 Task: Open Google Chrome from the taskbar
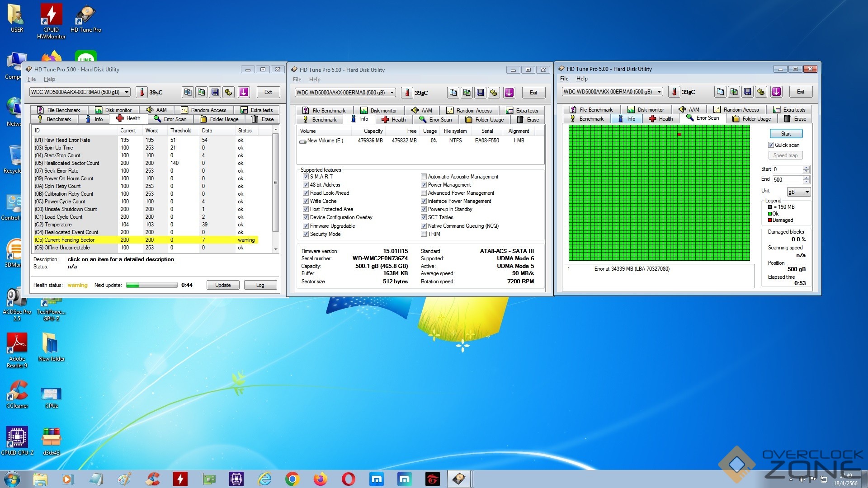click(292, 479)
